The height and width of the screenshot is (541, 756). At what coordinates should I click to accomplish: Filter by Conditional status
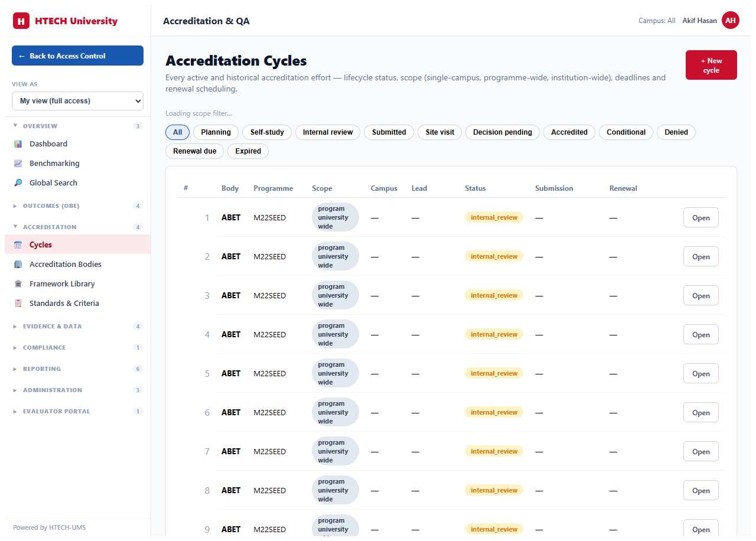(626, 132)
